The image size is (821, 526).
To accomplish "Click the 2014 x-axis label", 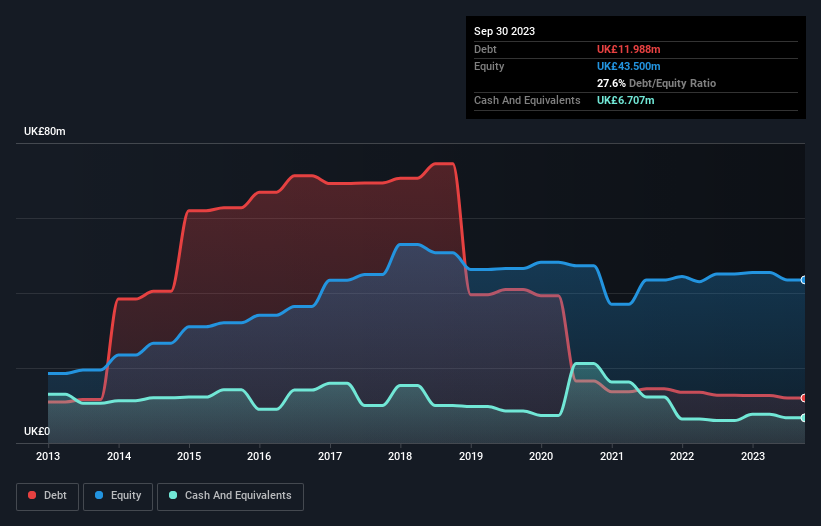I will [119, 456].
